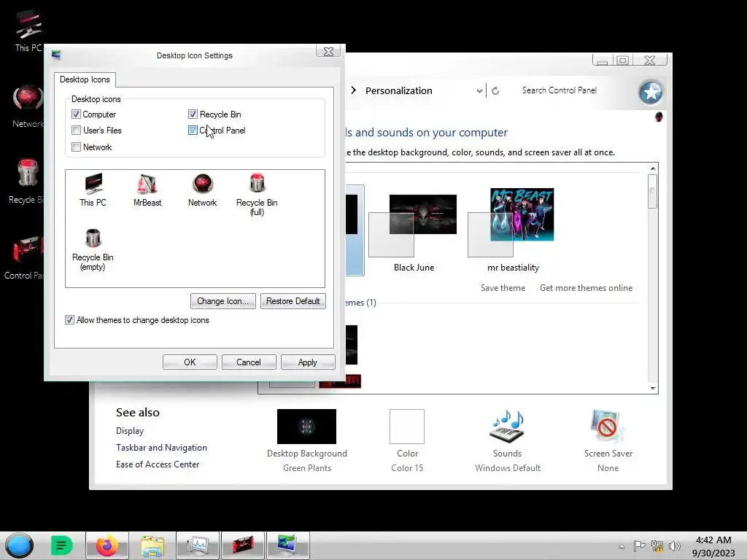
Task: Launch Firefox from the taskbar
Action: click(107, 545)
